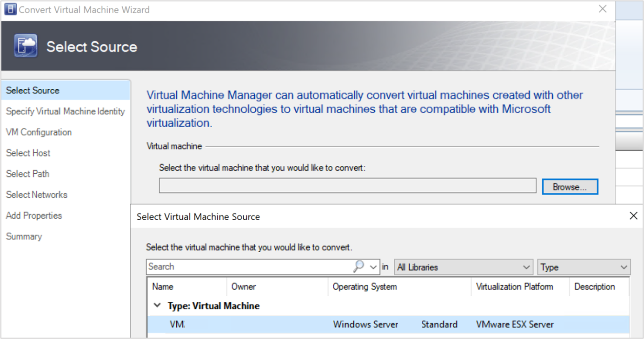Close the Select Virtual Machine Source dialog
This screenshot has height=339, width=644.
[x=633, y=216]
